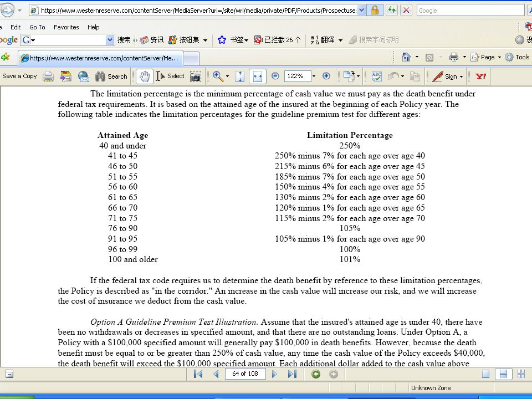Open the Edit menu
The image size is (532, 399).
tap(16, 27)
